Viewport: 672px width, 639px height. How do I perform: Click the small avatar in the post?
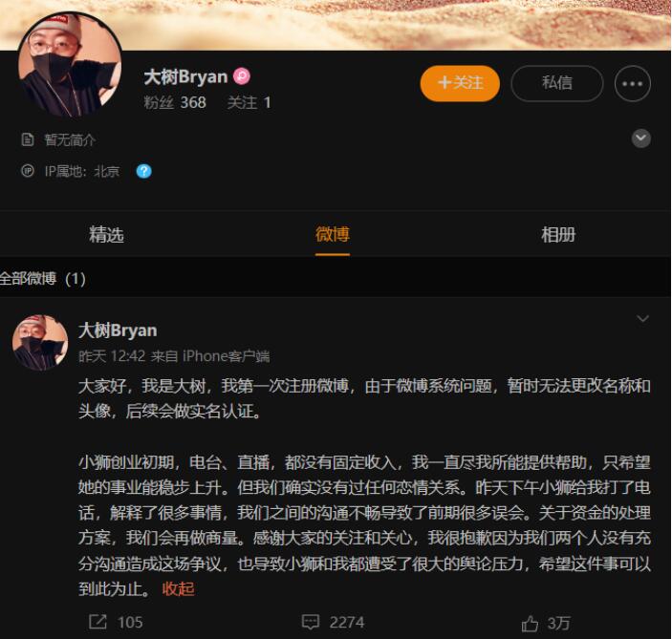click(x=40, y=343)
